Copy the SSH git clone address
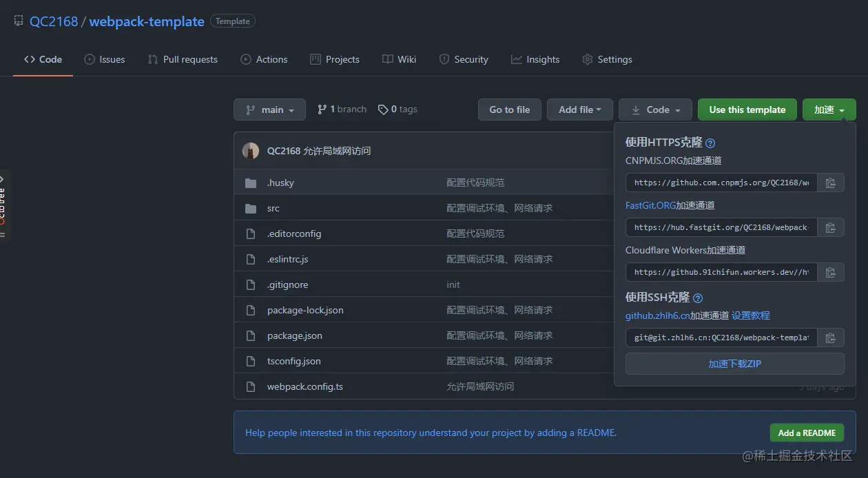Screen dimensions: 868x478 (831, 337)
